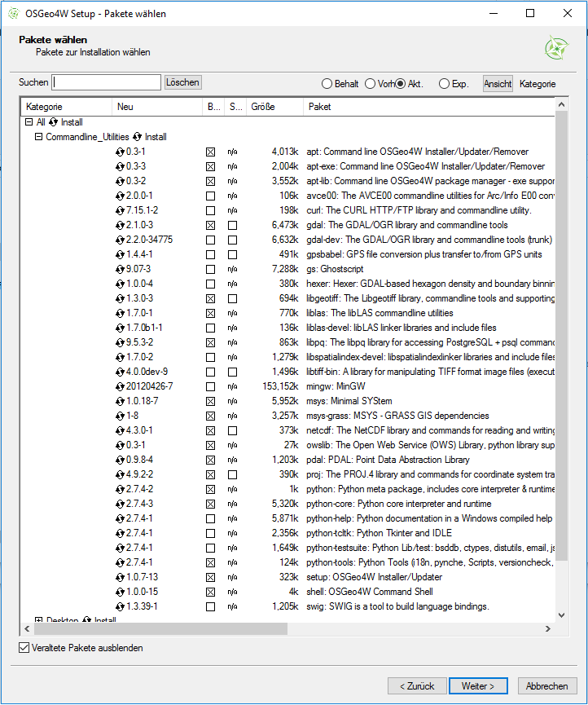588x705 pixels.
Task: Cycle the proj 4.9.2-2 version icon
Action: coord(120,475)
